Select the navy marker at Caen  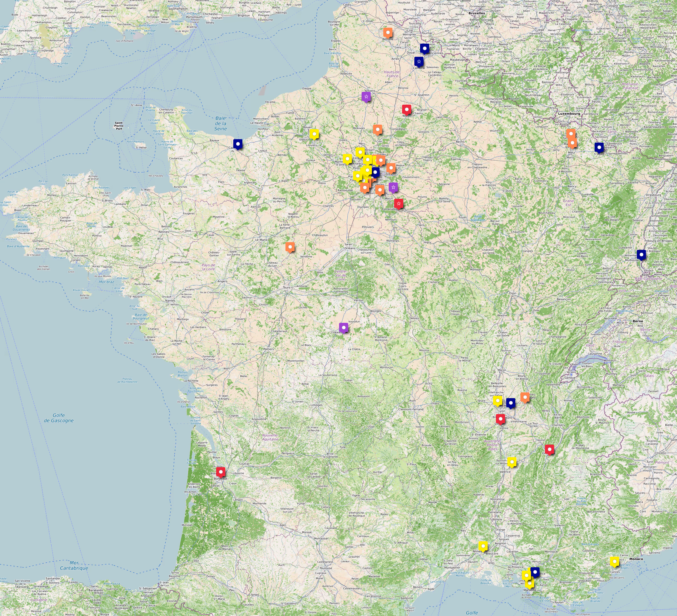[238, 144]
